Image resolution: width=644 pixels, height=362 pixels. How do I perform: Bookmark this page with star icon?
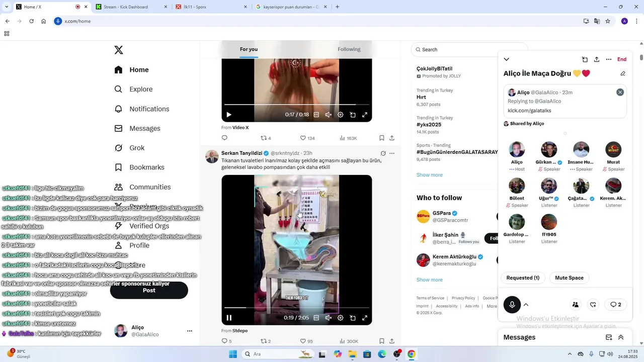point(608,21)
